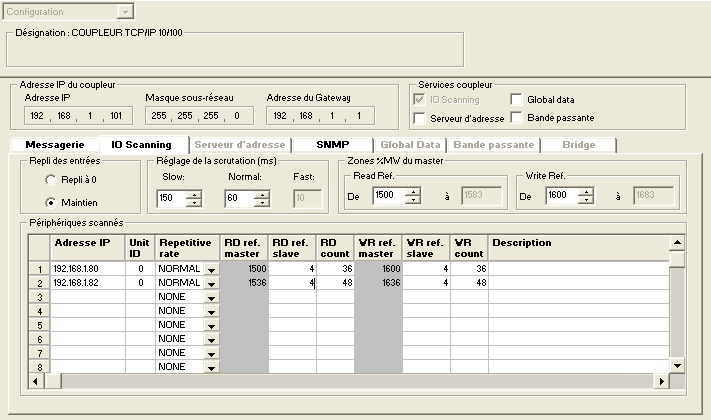Open the SNMP tab
711x420 pixels.
click(x=332, y=145)
